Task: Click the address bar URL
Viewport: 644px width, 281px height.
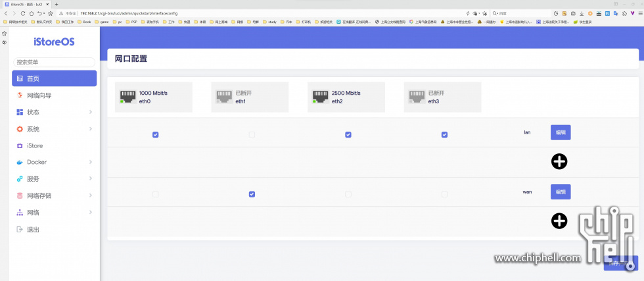Action: tap(129, 13)
